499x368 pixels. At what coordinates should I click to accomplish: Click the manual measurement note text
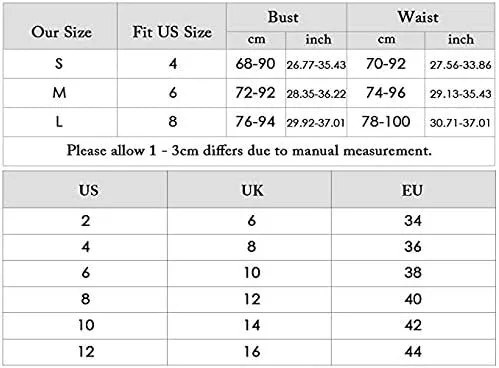[249, 151]
